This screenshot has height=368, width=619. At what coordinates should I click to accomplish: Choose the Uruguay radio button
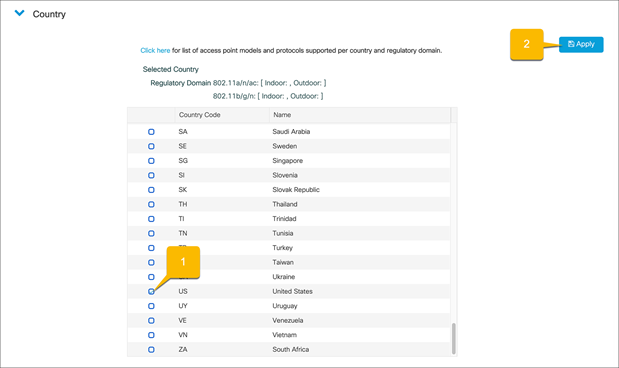click(151, 306)
